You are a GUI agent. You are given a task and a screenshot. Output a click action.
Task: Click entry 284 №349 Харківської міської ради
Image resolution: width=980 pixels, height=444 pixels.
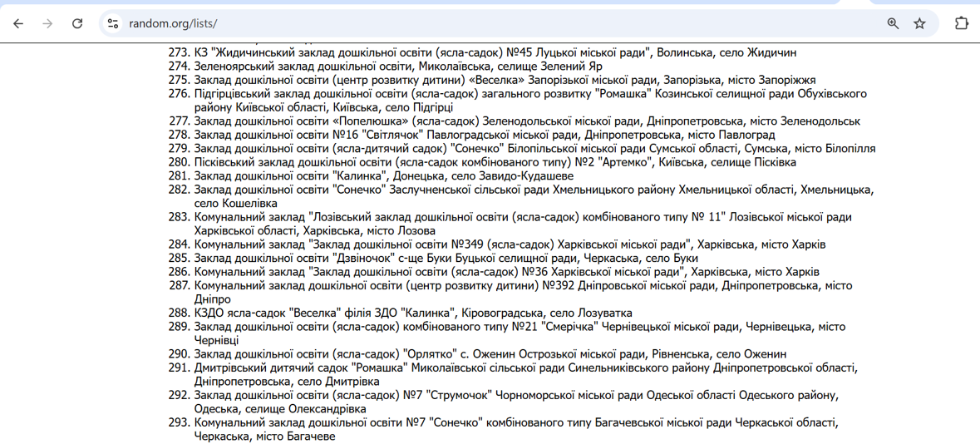coord(510,244)
